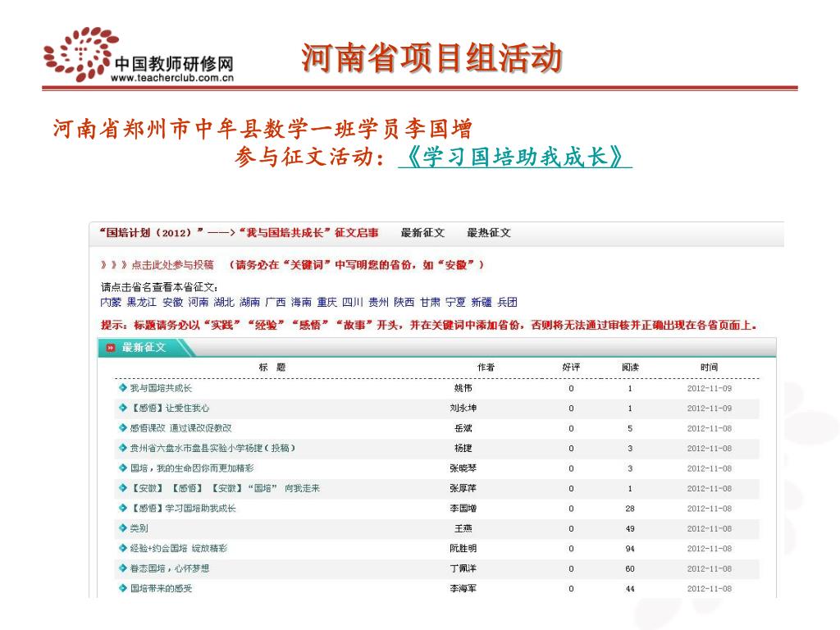This screenshot has height=630, width=840.
Task: Click the 中国教师研修网 logo
Action: 139,55
